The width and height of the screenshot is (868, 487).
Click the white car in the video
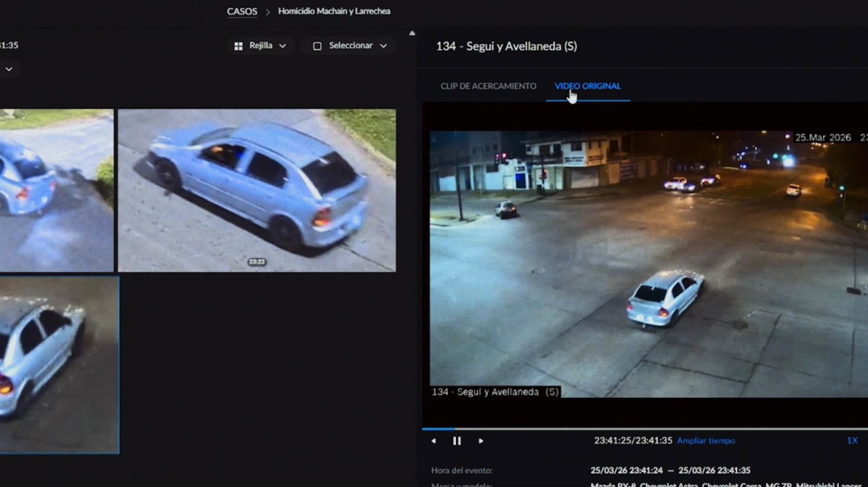click(x=664, y=298)
